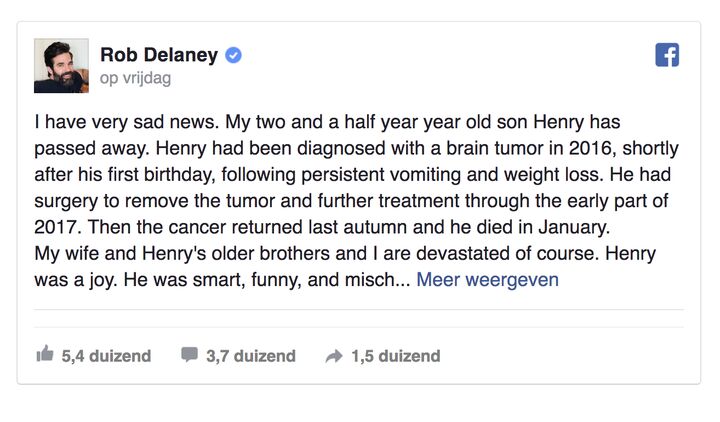Click the speech bubble comment icon
Viewport: 720px width, 422px height.
coord(189,355)
